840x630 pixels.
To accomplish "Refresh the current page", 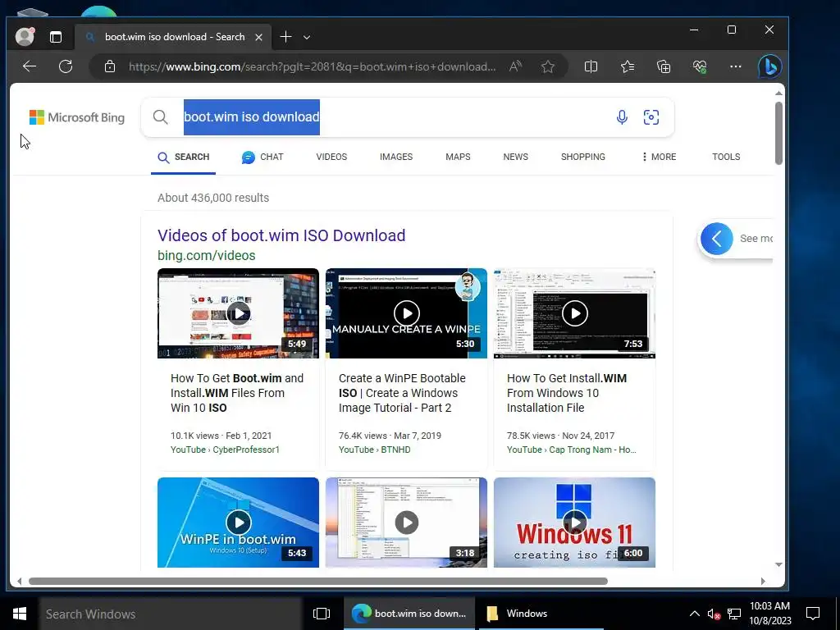I will click(66, 66).
